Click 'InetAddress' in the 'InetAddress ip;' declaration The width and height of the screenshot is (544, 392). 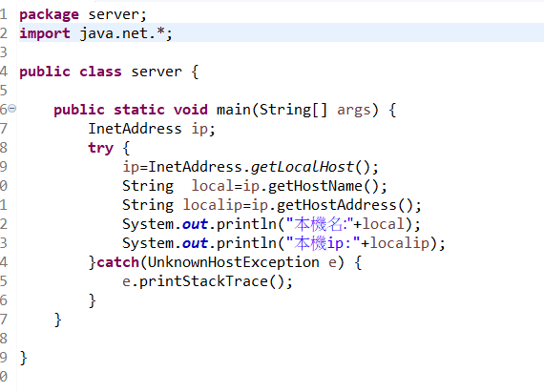coord(135,129)
